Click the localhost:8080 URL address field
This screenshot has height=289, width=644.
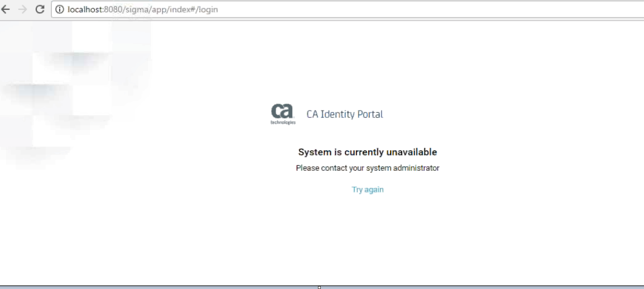tap(347, 9)
